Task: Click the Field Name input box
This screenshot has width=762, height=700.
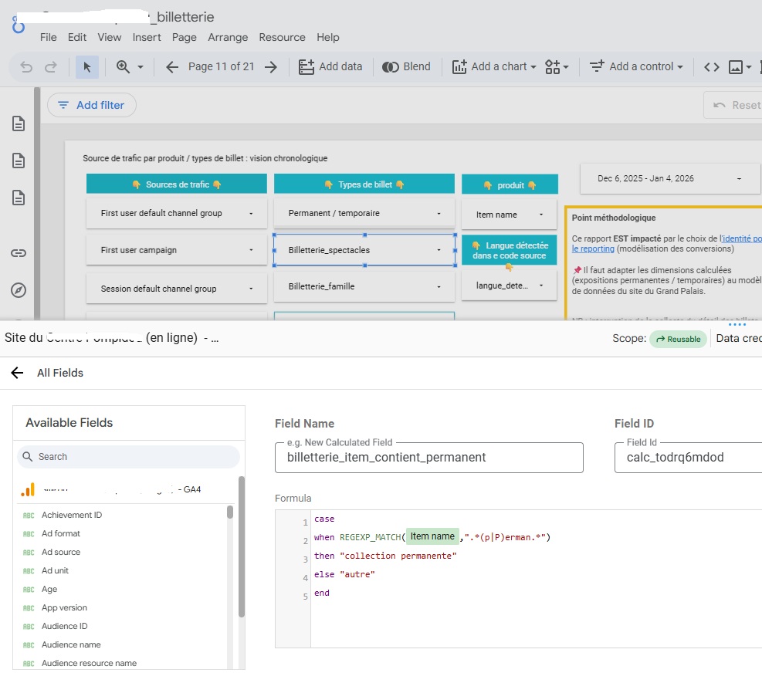Action: [x=428, y=457]
